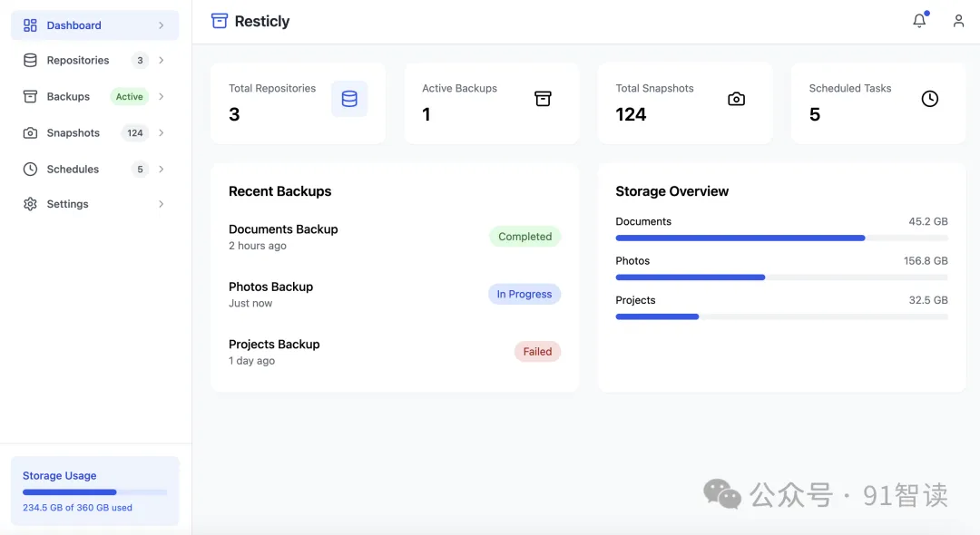Screen dimensions: 980x535
Task: Click the notification bell icon
Action: coord(919,21)
